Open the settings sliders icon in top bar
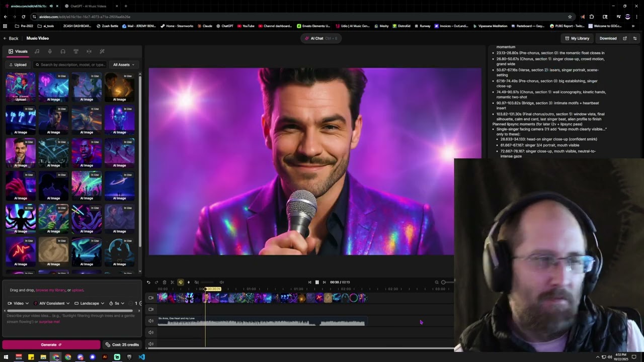The image size is (644, 362). pos(635,38)
